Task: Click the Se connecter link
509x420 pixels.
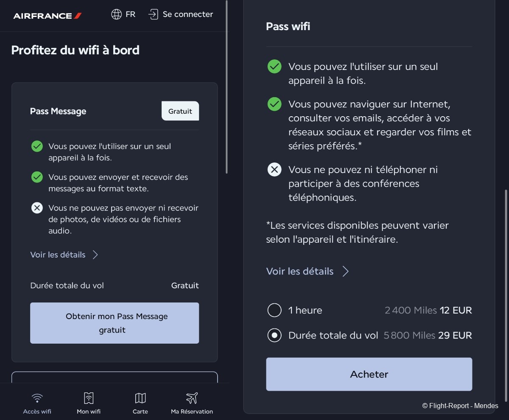Action: click(x=188, y=14)
